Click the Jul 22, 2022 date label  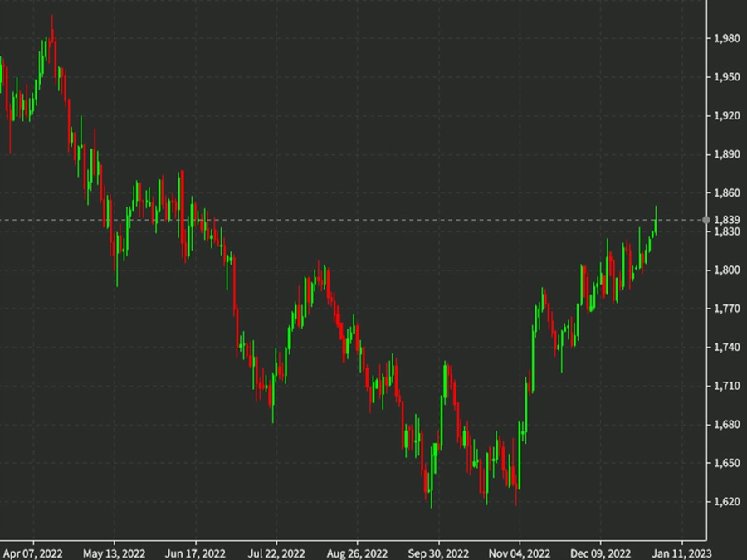[x=279, y=552]
